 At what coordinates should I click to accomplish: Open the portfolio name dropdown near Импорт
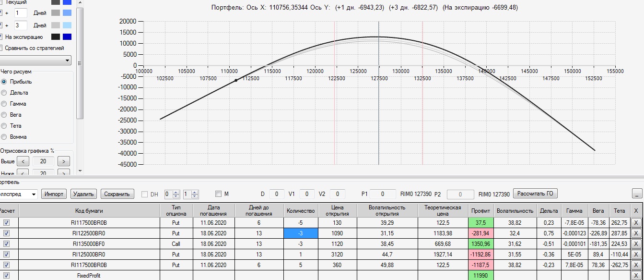click(34, 194)
